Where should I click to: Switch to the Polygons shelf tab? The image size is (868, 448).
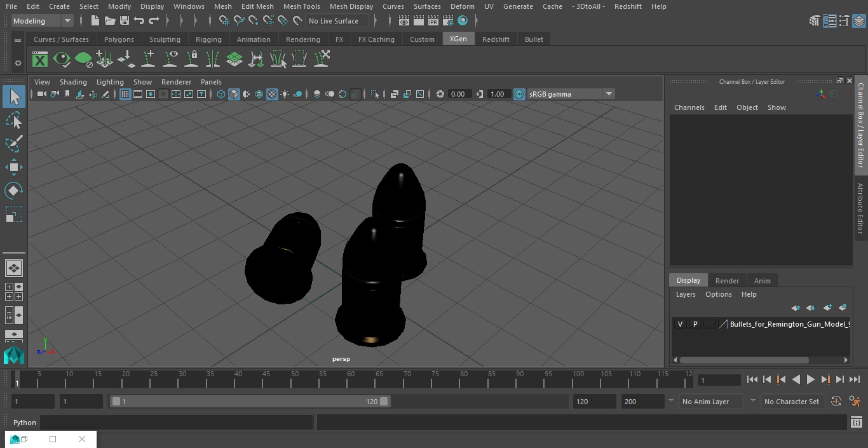click(x=119, y=39)
